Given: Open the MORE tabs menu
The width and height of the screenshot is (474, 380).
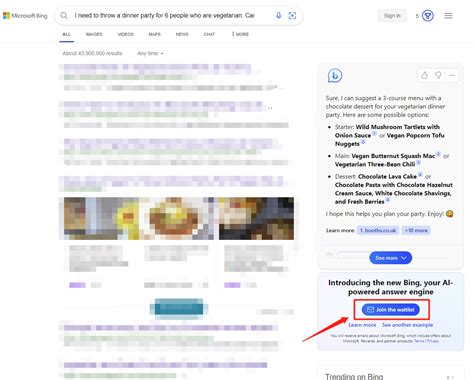Looking at the screenshot, I should (240, 34).
